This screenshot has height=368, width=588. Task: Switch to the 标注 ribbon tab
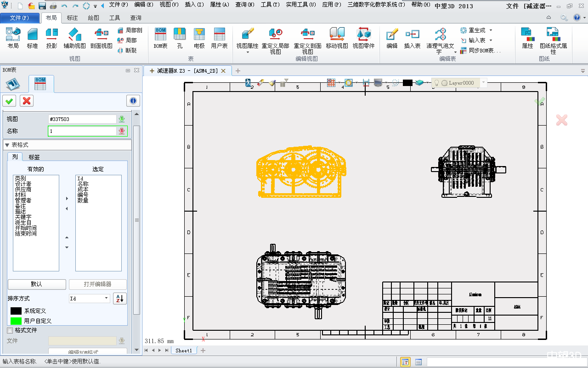[72, 18]
